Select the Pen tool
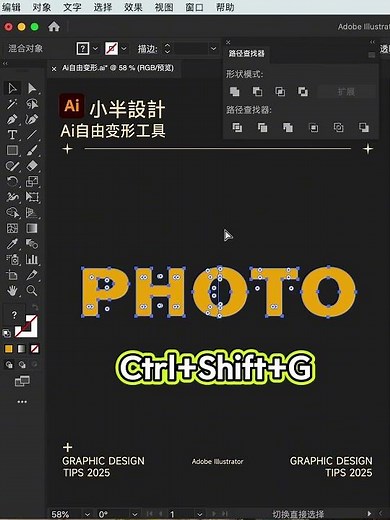Viewport: 390px width, 520px height. tap(13, 119)
